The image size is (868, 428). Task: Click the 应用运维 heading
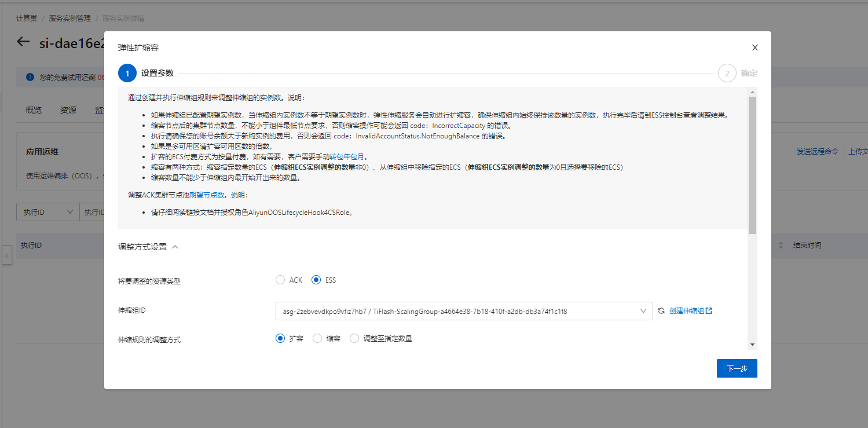pyautogui.click(x=42, y=152)
